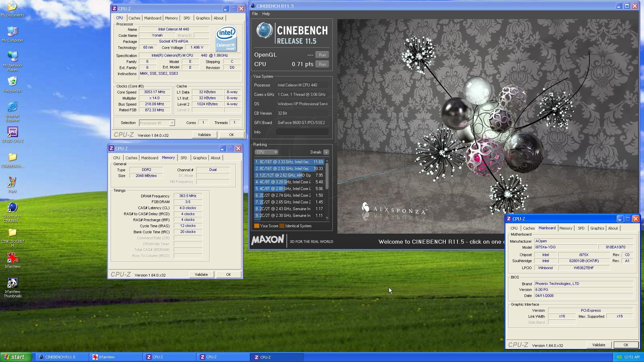Open Help menu in CINEBENCH
The height and width of the screenshot is (362, 644).
click(x=266, y=14)
